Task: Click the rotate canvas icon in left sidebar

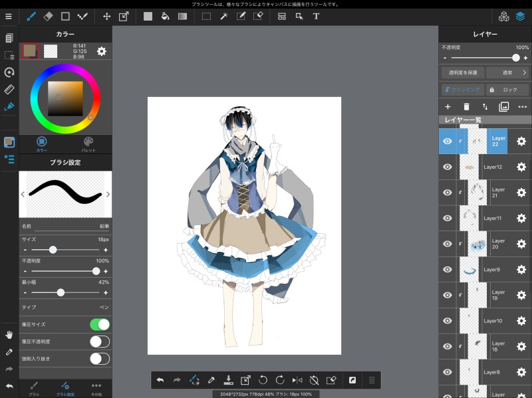Action: click(9, 72)
